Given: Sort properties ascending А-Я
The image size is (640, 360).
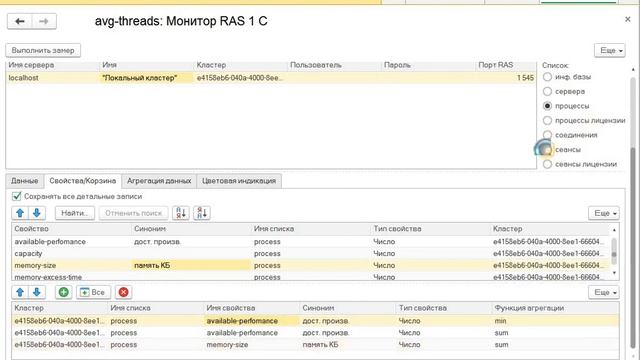Looking at the screenshot, I should point(181,213).
